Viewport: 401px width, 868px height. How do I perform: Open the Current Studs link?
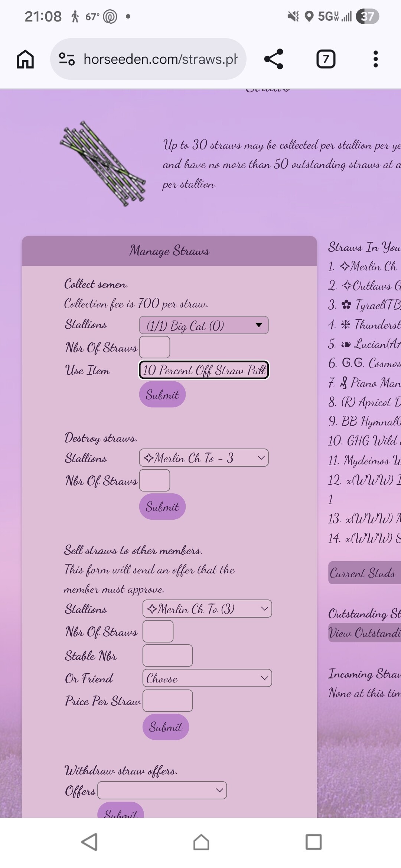click(364, 573)
